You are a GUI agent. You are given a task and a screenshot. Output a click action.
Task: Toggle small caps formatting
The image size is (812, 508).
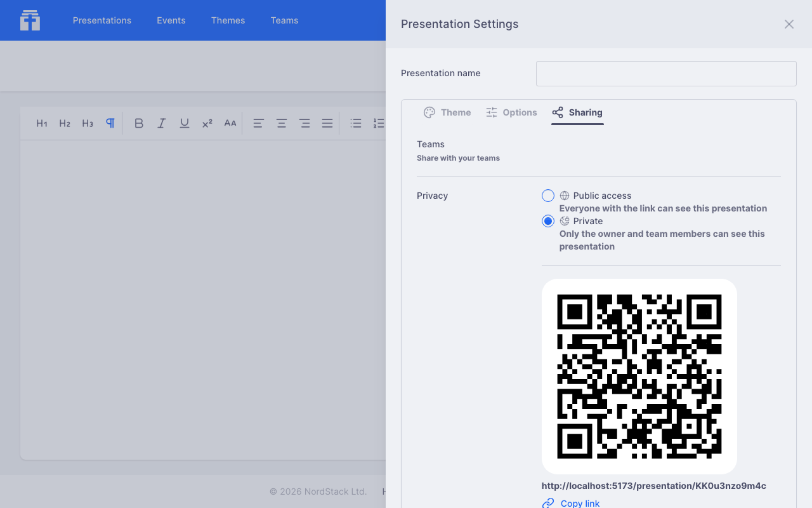point(230,123)
